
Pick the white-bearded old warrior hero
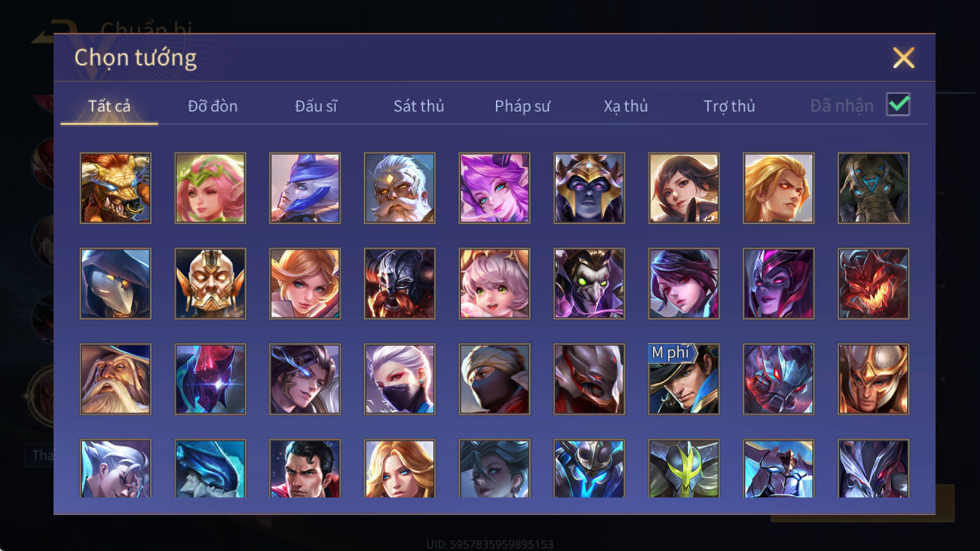click(399, 188)
